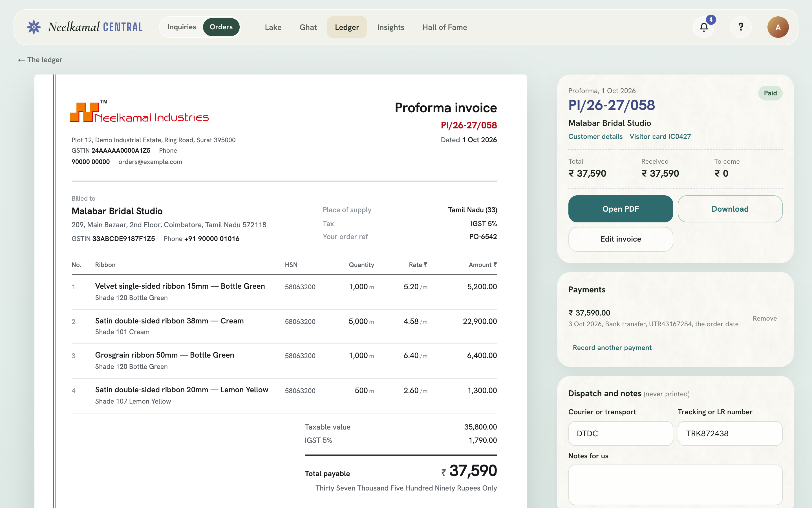Click the Paid status badge
The width and height of the screenshot is (812, 508).
coord(770,93)
